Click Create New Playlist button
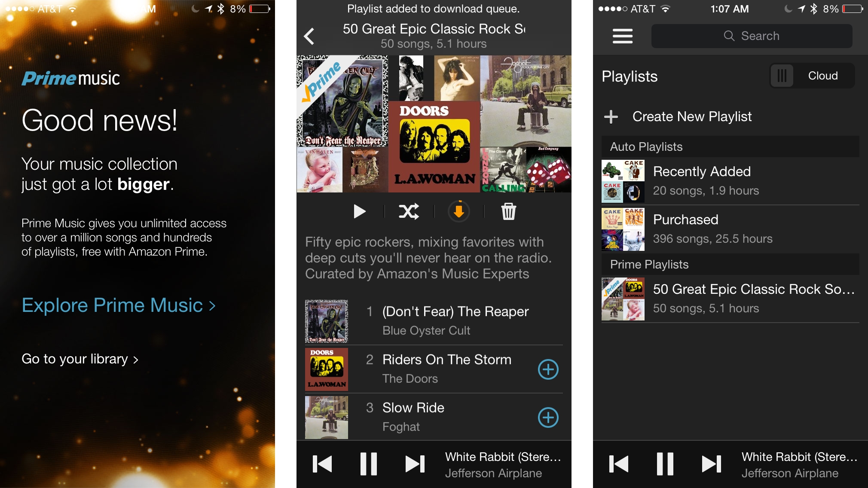868x488 pixels. click(691, 117)
